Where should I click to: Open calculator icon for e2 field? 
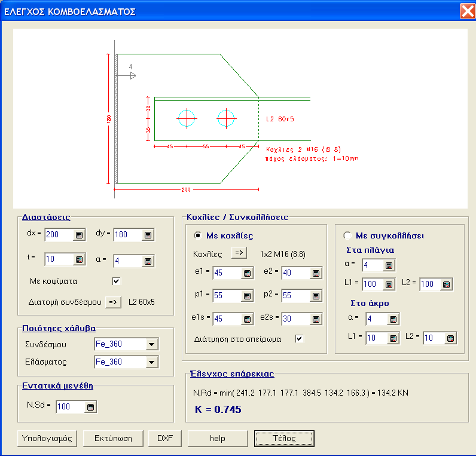[x=316, y=273]
